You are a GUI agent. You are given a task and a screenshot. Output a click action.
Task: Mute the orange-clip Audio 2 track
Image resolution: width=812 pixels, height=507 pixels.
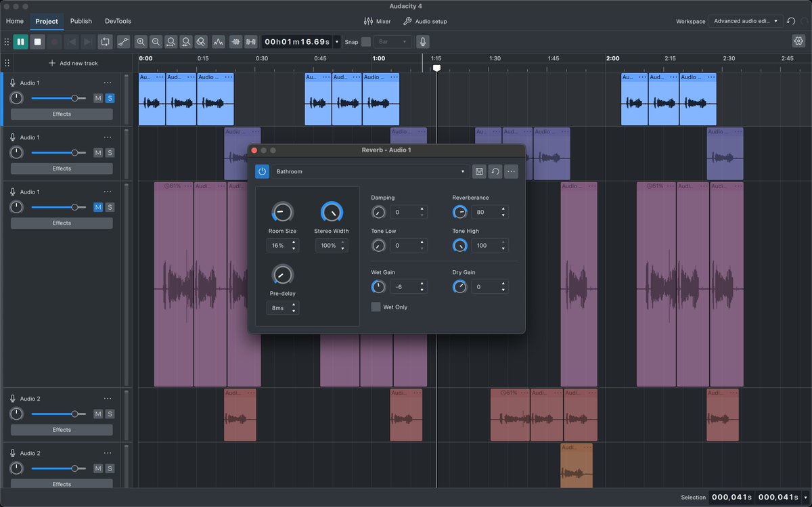(x=98, y=468)
